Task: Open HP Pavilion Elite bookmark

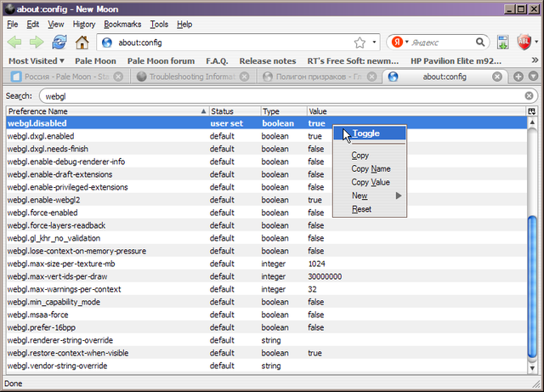Action: (456, 61)
